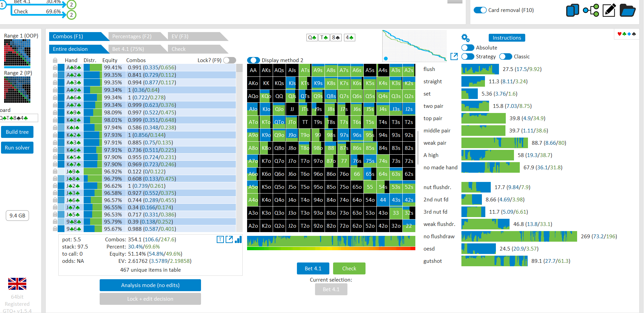Click the export arrow icon in summary box
The height and width of the screenshot is (313, 644).
click(229, 240)
